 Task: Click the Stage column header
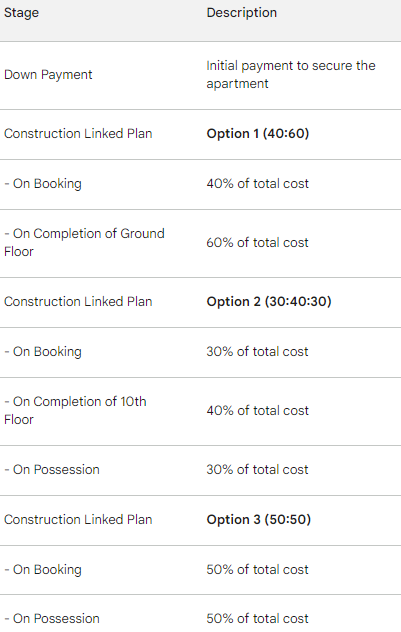[21, 13]
